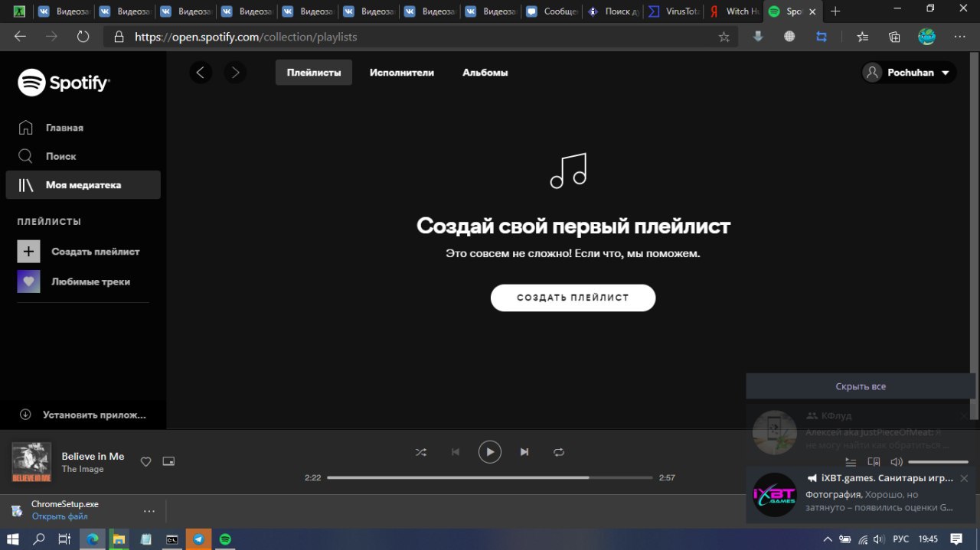Open a new browser tab

click(x=835, y=11)
